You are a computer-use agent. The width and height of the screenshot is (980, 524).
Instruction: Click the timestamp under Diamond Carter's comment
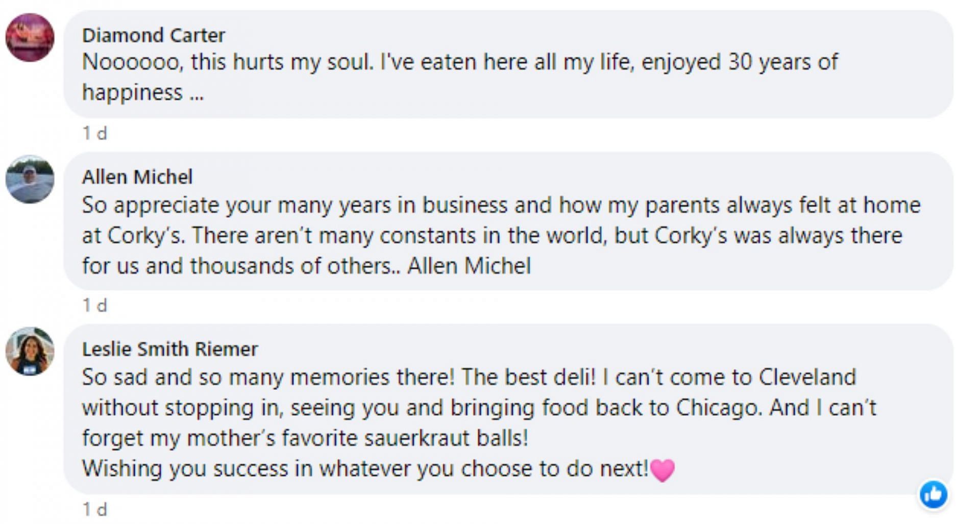[95, 134]
